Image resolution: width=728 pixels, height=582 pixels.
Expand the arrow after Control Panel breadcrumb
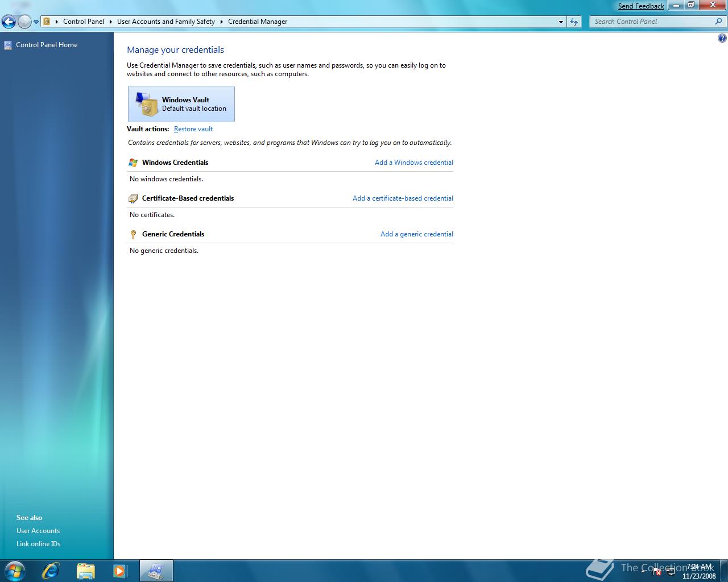click(110, 22)
